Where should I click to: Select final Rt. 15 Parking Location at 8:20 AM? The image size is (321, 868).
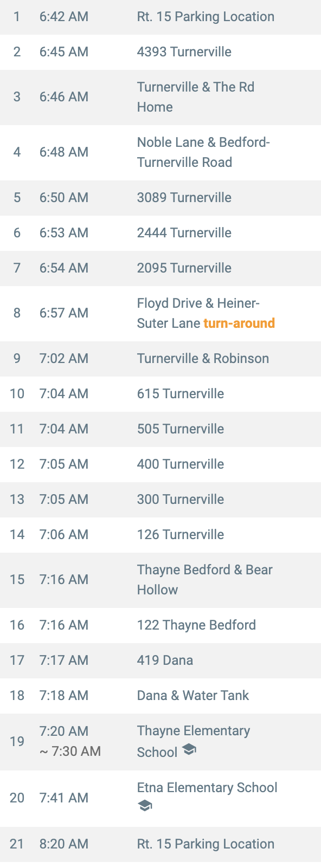[x=160, y=845]
